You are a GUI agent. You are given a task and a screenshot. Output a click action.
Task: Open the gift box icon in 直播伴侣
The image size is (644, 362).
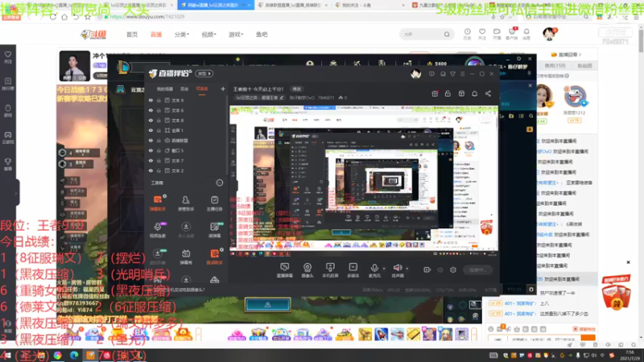pos(435,93)
